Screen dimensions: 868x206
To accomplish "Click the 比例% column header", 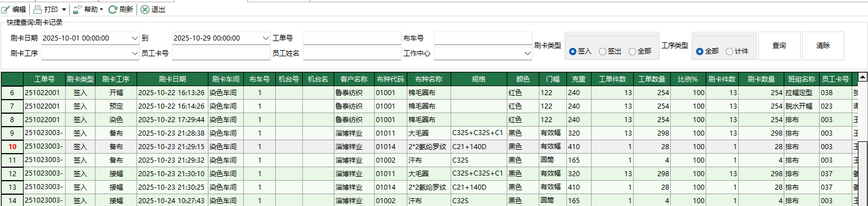I will click(x=688, y=79).
